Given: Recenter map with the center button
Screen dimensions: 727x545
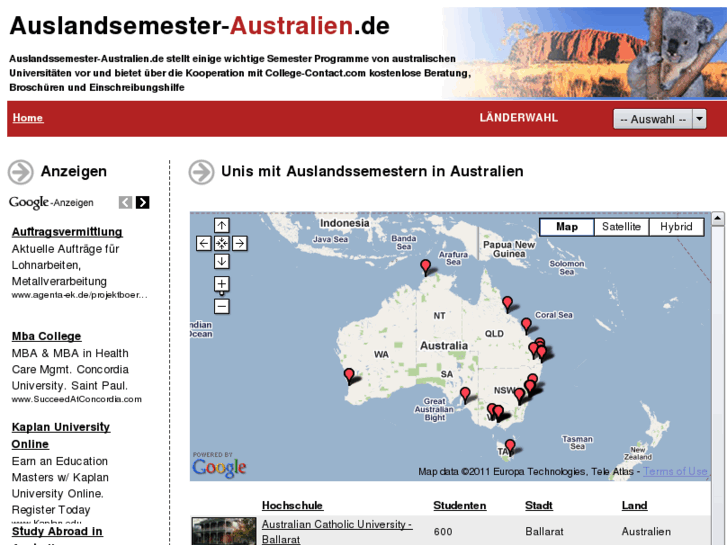Looking at the screenshot, I should (x=222, y=244).
